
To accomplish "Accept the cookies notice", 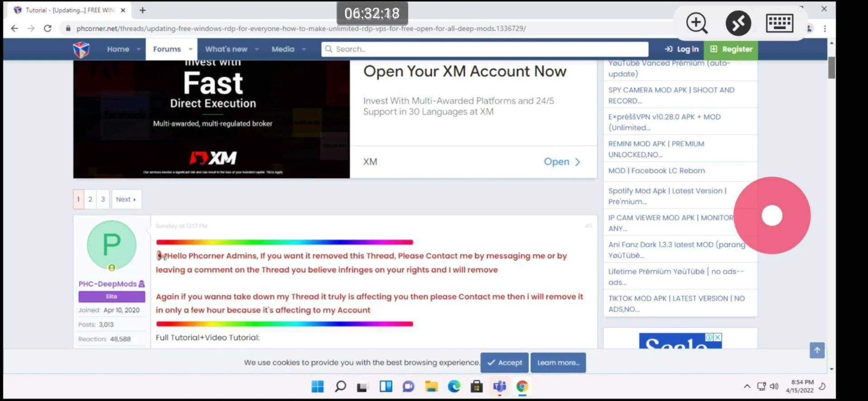I will pyautogui.click(x=505, y=363).
